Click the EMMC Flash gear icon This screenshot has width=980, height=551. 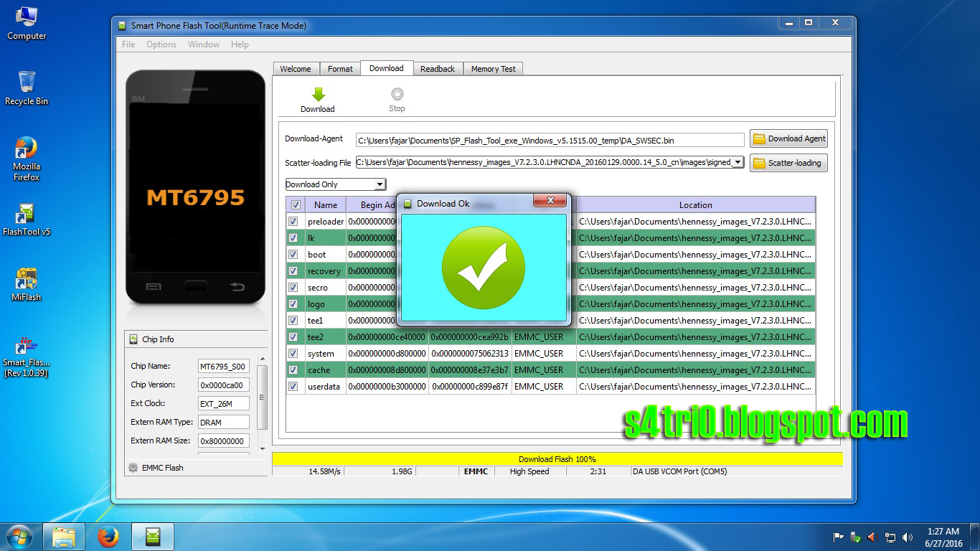pyautogui.click(x=133, y=467)
